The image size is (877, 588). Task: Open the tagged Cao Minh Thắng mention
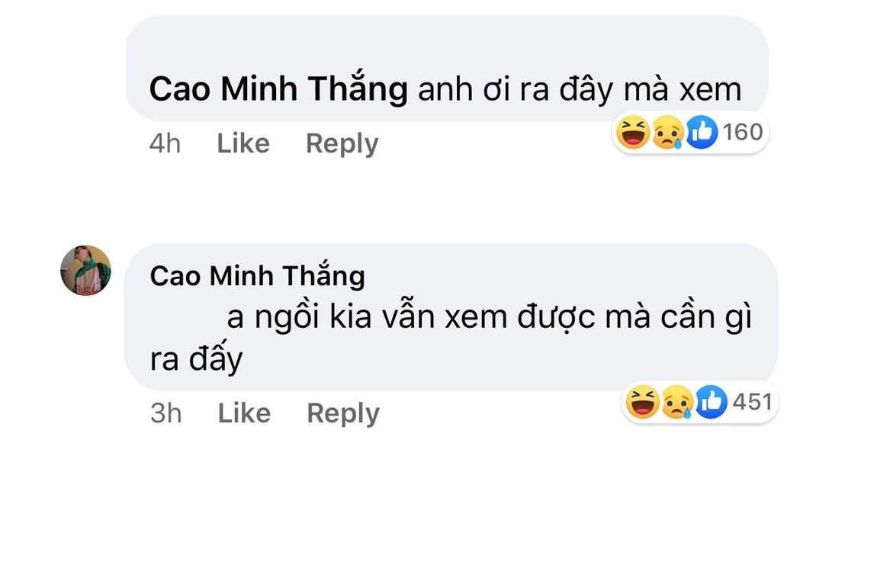278,89
